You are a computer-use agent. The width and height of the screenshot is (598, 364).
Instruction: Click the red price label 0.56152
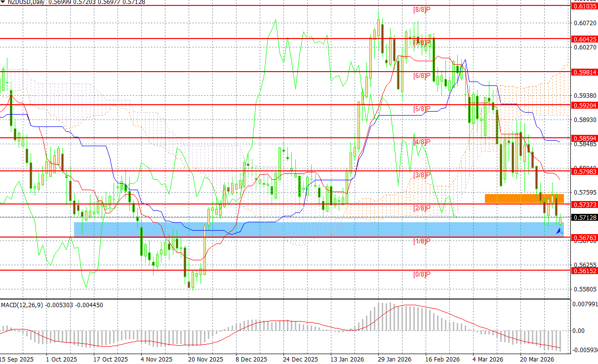tap(585, 271)
